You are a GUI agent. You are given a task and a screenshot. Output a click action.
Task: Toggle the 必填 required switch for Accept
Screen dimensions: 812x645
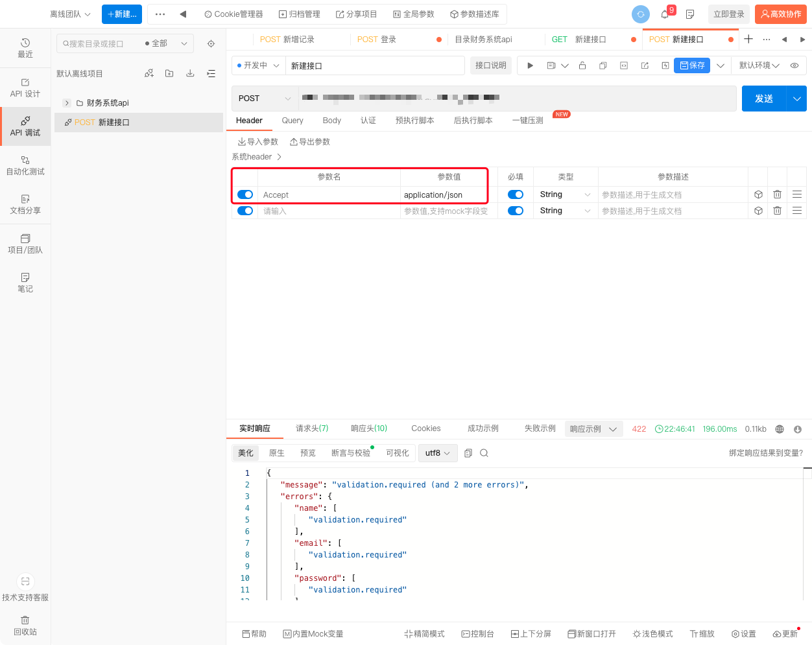click(516, 194)
